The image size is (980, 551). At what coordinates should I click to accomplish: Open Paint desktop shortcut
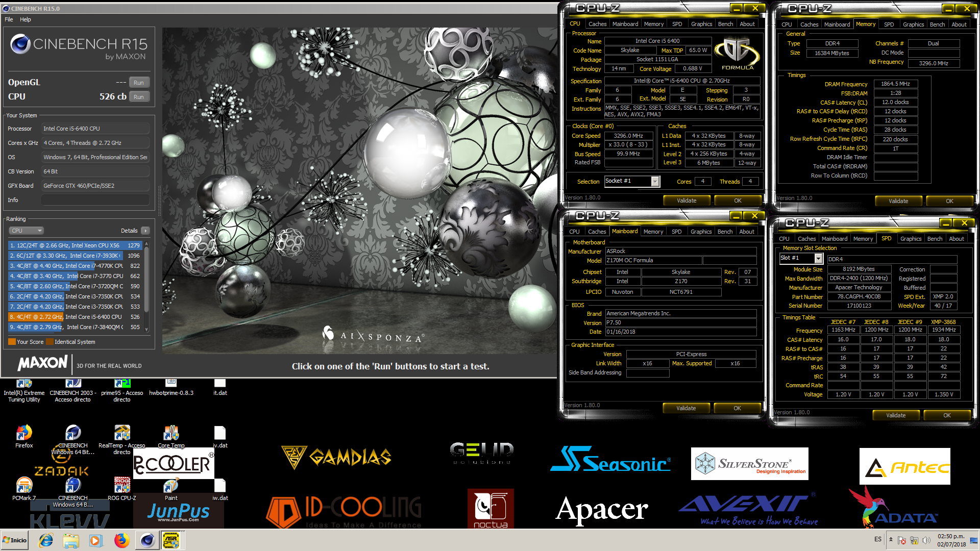click(171, 489)
